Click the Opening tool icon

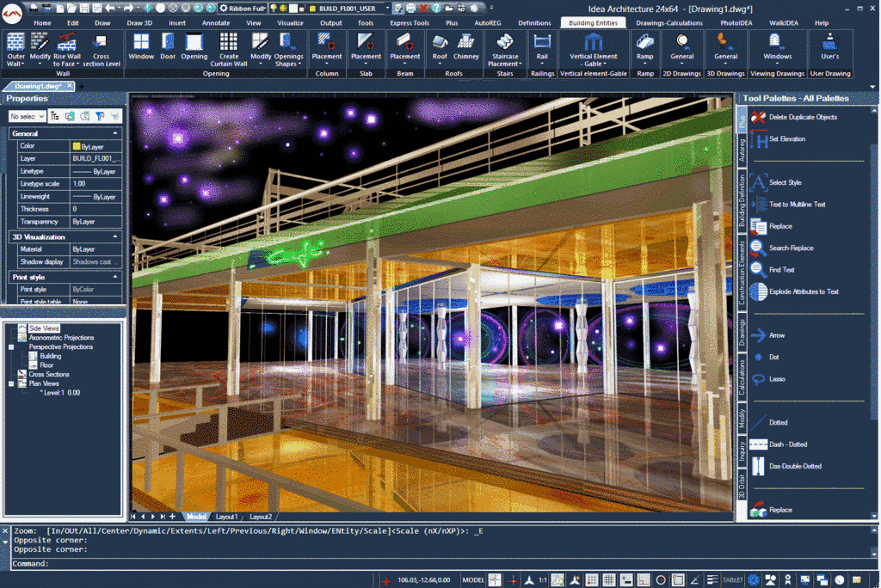click(194, 46)
